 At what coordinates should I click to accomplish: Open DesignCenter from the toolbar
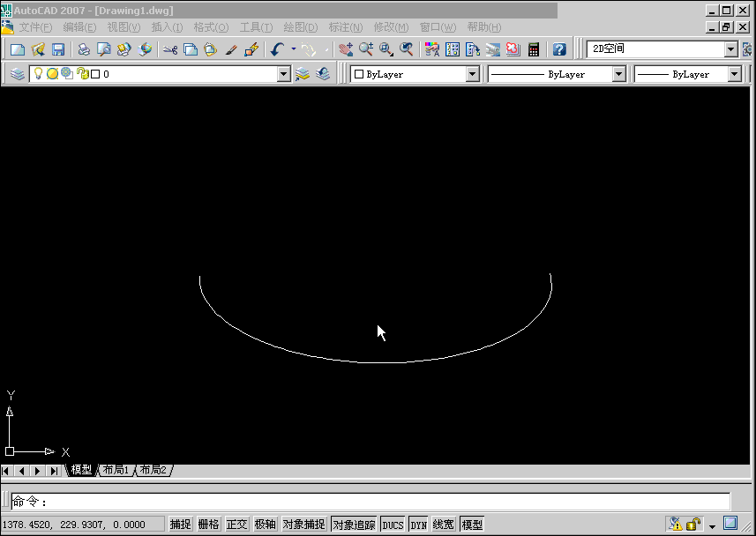click(451, 48)
